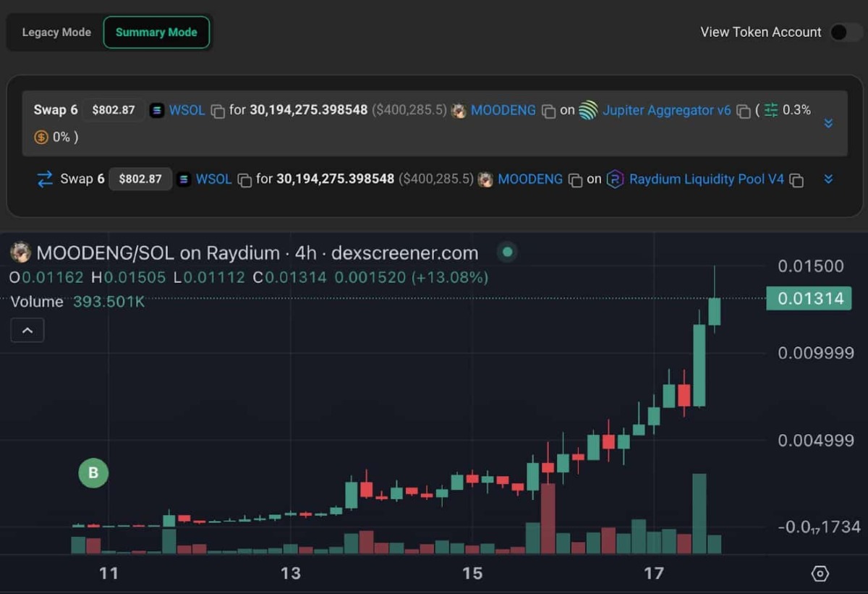Select Summary Mode tab
Image resolution: width=868 pixels, height=594 pixels.
tap(156, 33)
